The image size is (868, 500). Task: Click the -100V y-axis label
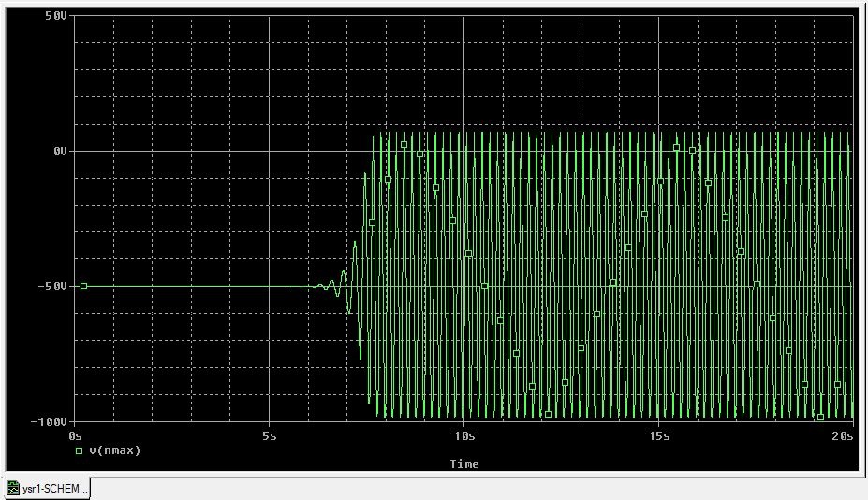click(x=50, y=421)
